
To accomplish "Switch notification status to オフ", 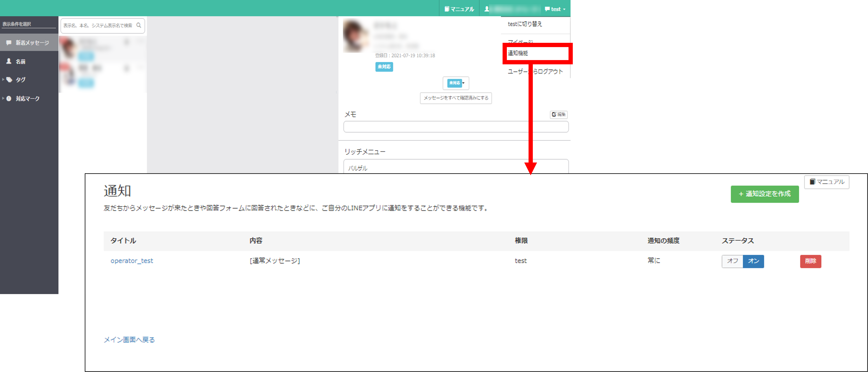I will [x=732, y=261].
